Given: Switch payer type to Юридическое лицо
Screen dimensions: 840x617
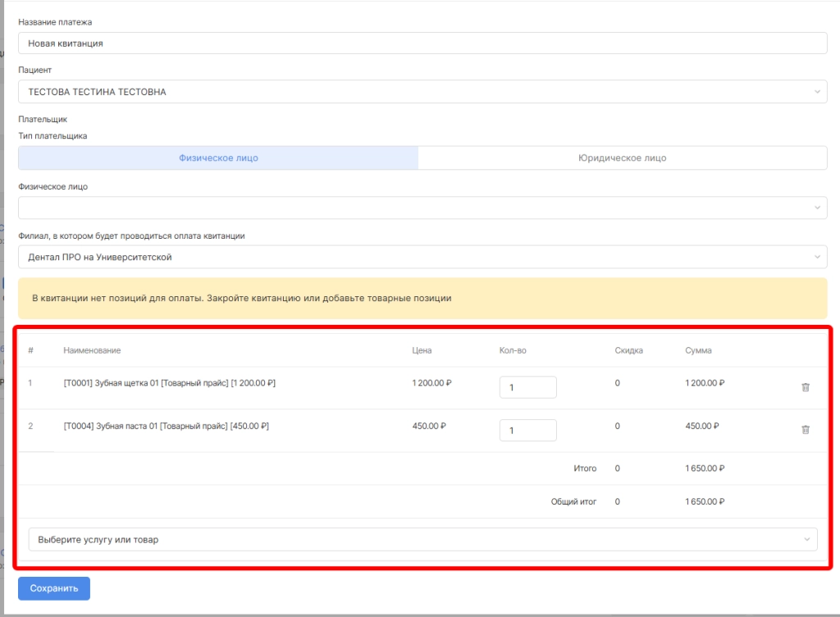Looking at the screenshot, I should click(x=622, y=158).
